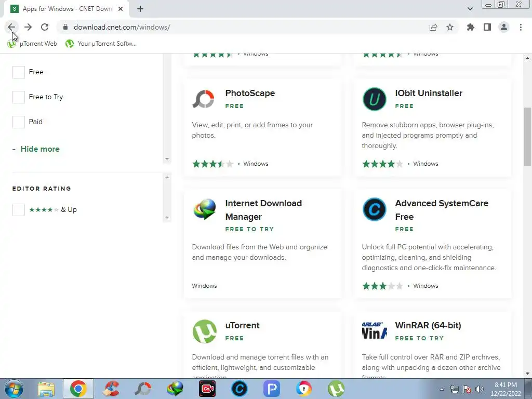Open the Chrome profile avatar
Screen dimensions: 532x399
point(504,27)
